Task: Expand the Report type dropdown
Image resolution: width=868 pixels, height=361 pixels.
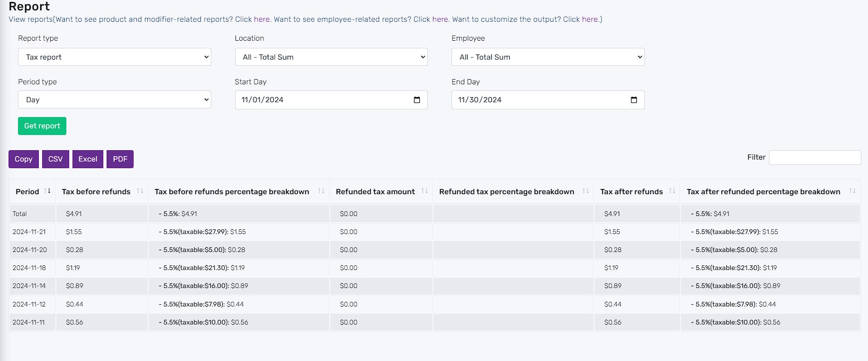Action: (x=115, y=57)
